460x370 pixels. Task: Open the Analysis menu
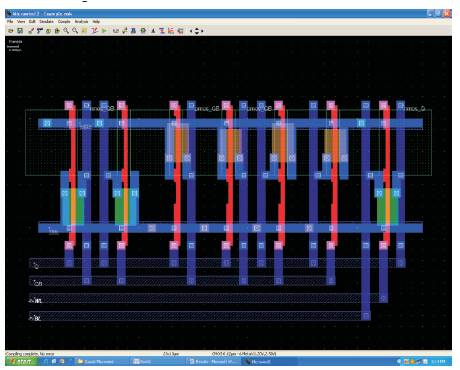(x=81, y=21)
